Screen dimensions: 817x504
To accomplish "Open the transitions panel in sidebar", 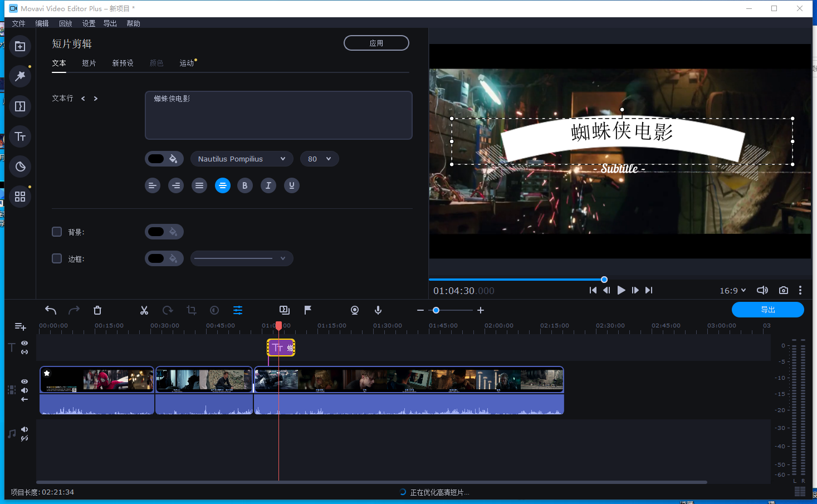I will pyautogui.click(x=20, y=106).
